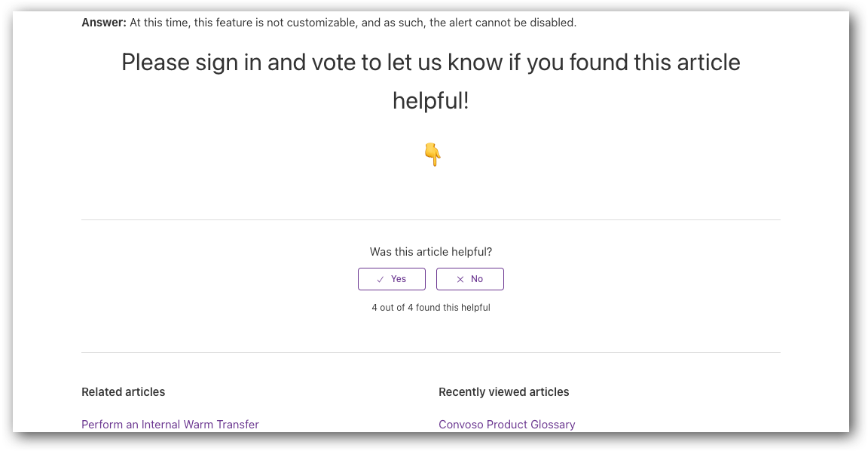Open the Perform an Internal Warm Transfer article
The width and height of the screenshot is (868, 451).
[170, 424]
